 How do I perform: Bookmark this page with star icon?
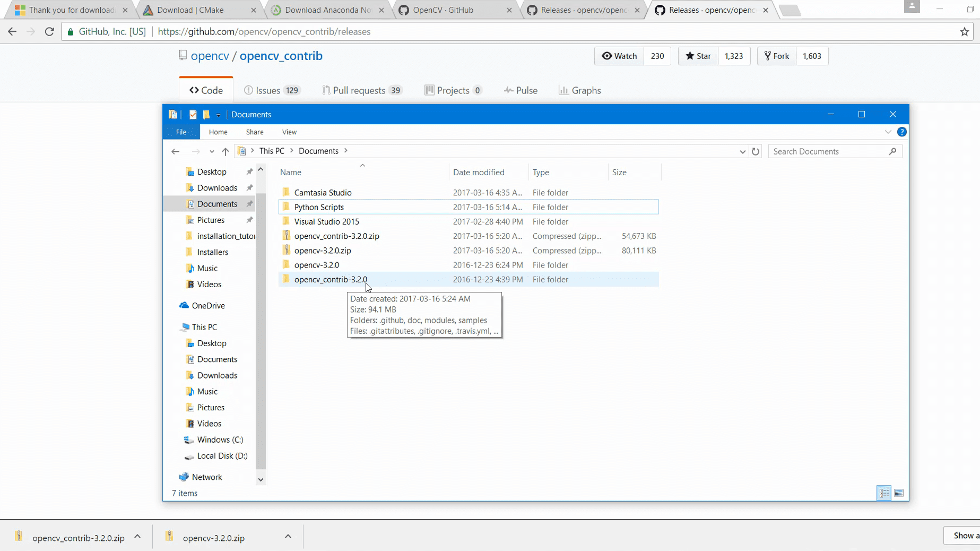965,32
